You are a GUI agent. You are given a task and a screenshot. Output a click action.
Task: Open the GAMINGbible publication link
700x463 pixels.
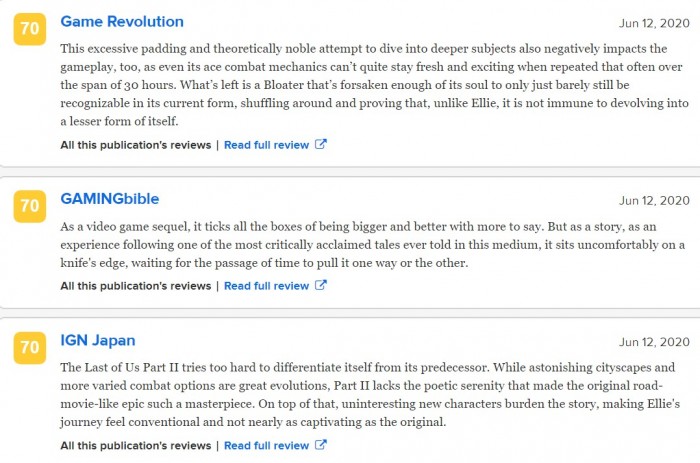point(110,199)
